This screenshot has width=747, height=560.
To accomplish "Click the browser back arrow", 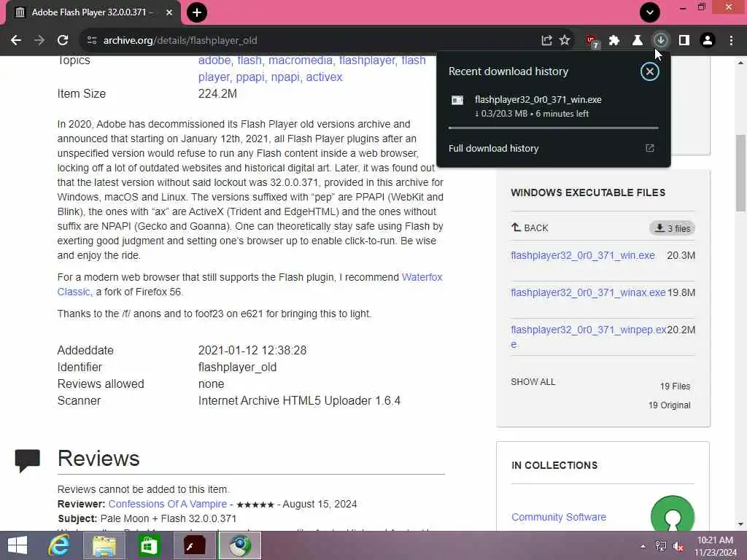I will 16,41.
